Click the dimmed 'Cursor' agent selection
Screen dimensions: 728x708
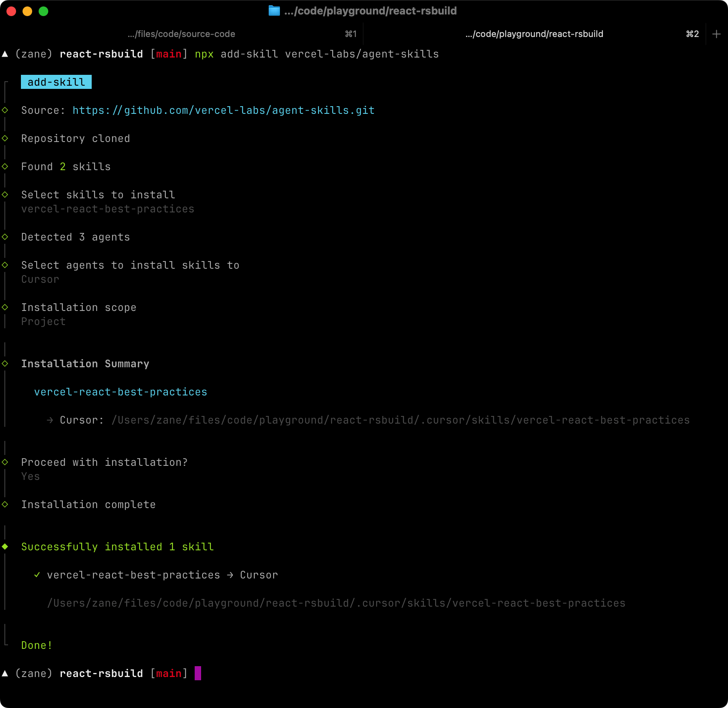[40, 279]
